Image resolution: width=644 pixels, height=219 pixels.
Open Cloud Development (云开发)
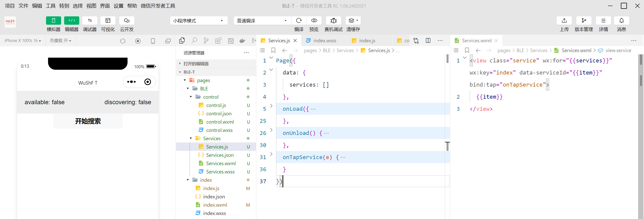tap(127, 20)
